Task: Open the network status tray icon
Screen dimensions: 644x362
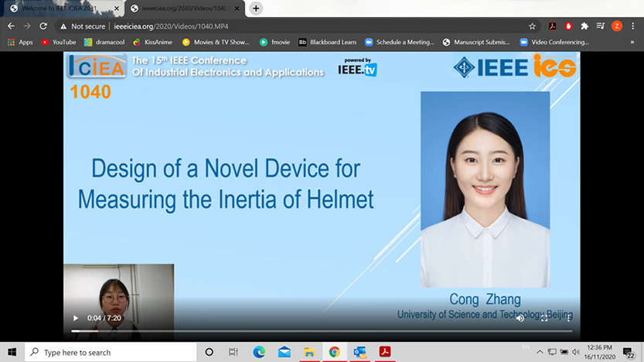Action: point(552,352)
